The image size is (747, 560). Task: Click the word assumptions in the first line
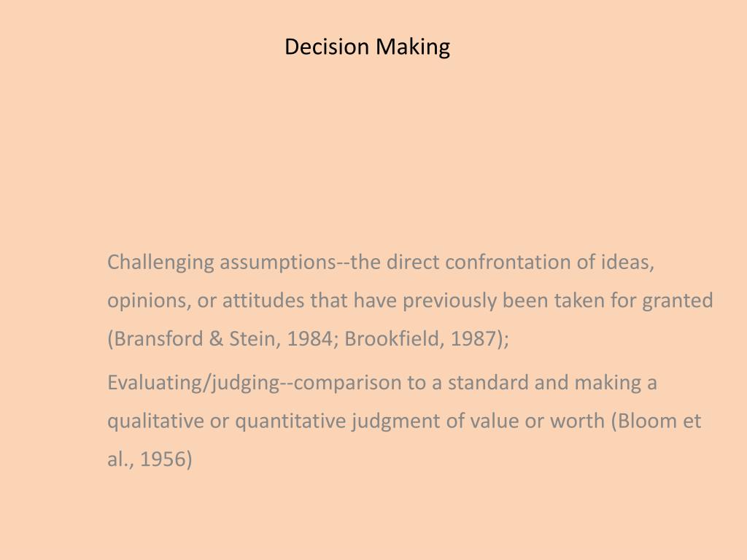278,262
